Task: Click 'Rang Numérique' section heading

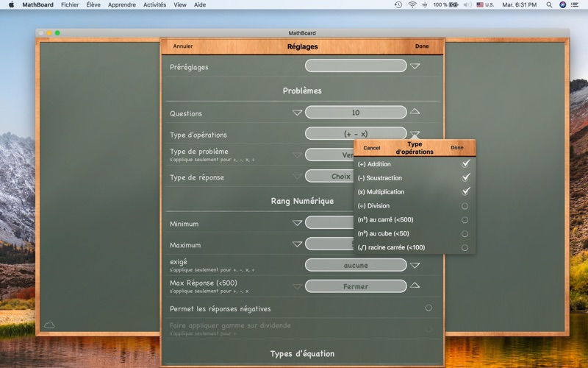Action: [x=302, y=201]
